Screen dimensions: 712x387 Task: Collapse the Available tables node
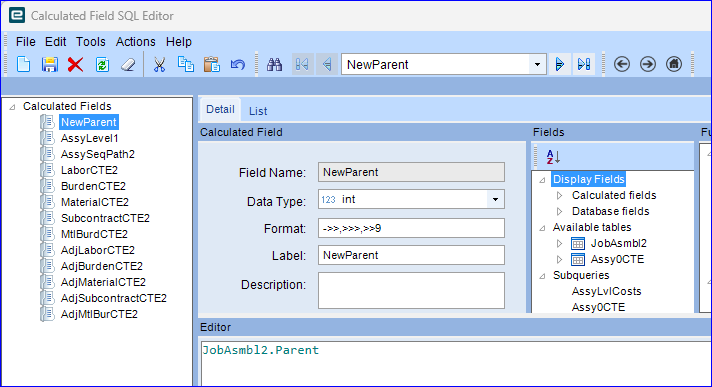pos(542,228)
